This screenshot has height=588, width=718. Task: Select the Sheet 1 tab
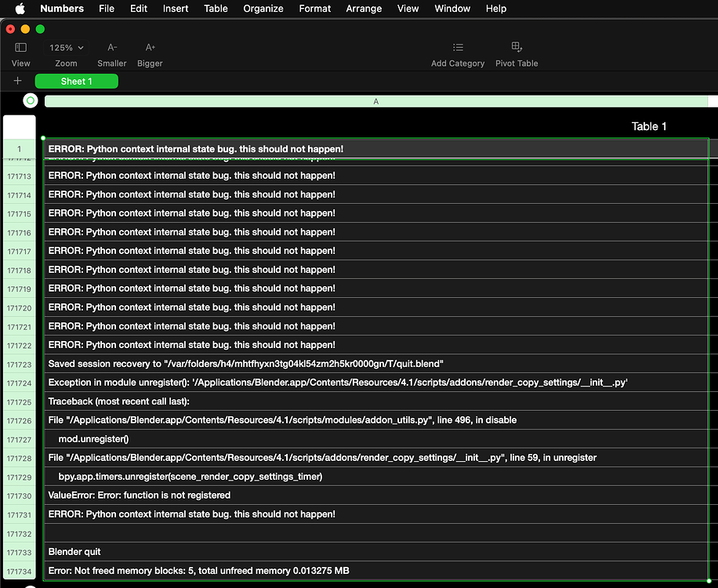[x=77, y=81]
